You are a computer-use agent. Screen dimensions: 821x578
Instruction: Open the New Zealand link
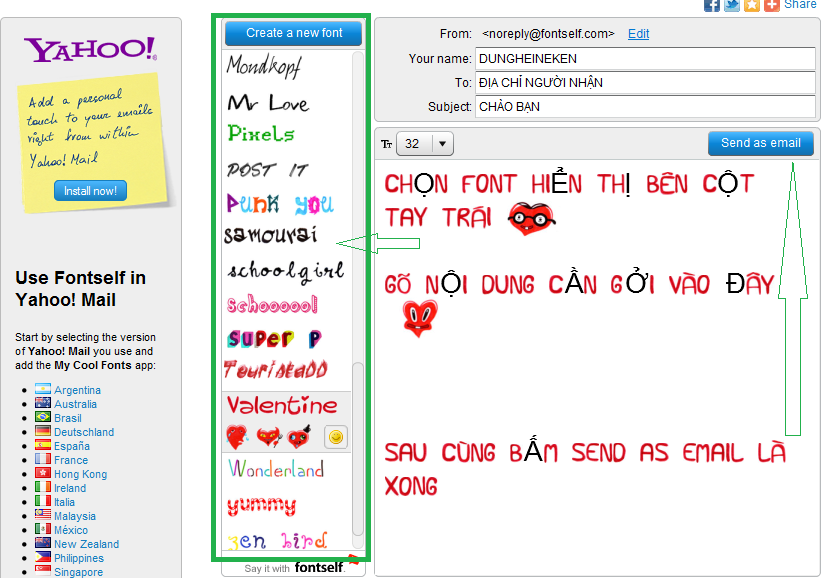pos(86,544)
